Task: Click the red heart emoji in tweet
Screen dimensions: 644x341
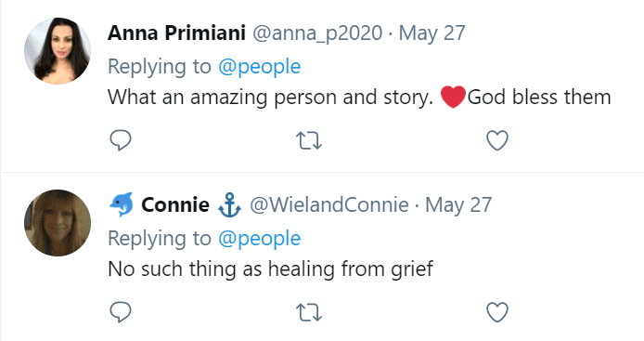Action: pyautogui.click(x=453, y=97)
